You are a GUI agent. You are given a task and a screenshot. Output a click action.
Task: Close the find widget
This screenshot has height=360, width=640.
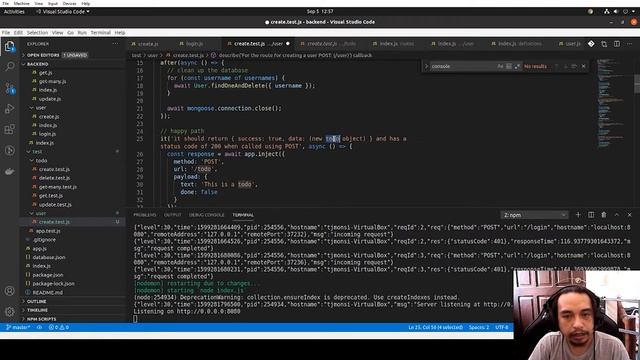point(583,66)
